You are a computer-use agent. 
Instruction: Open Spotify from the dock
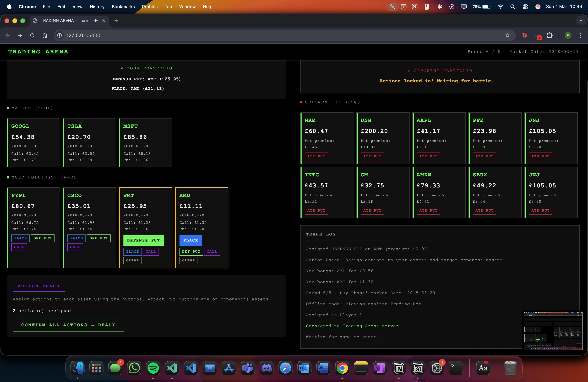[153, 368]
